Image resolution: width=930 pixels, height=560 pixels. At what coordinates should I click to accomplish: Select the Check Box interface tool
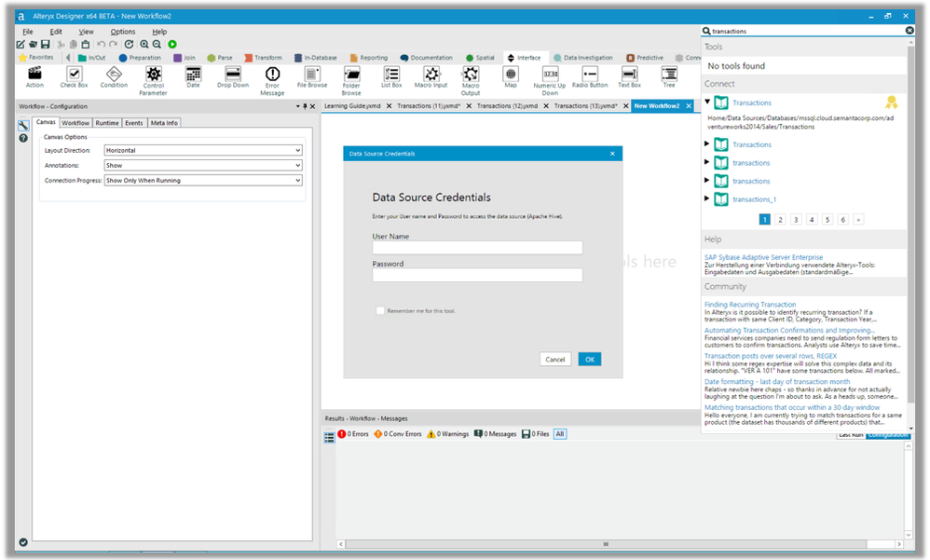[74, 76]
